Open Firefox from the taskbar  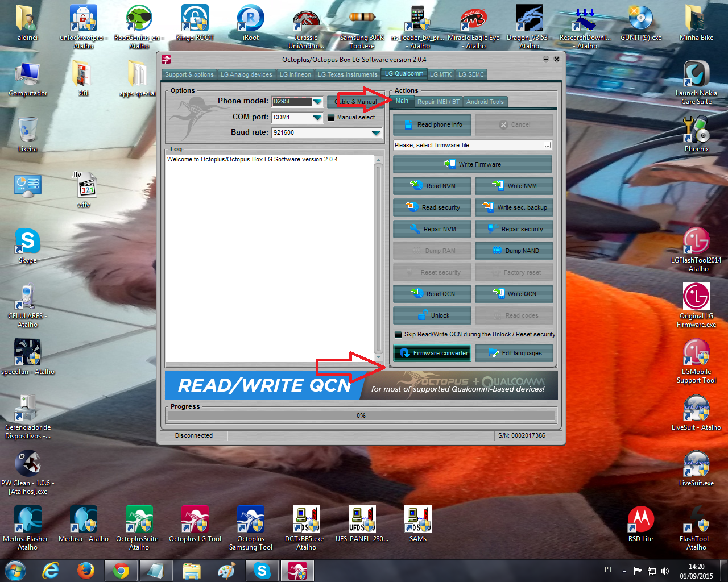click(86, 571)
